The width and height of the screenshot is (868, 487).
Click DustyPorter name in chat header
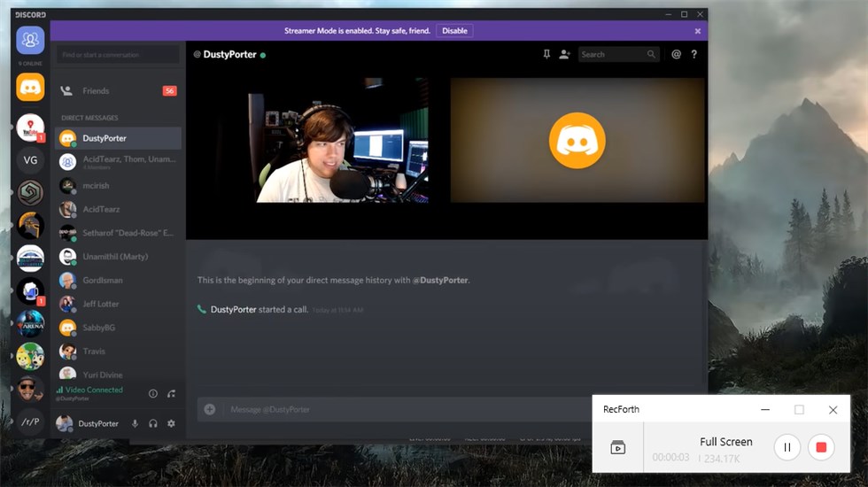pos(229,54)
